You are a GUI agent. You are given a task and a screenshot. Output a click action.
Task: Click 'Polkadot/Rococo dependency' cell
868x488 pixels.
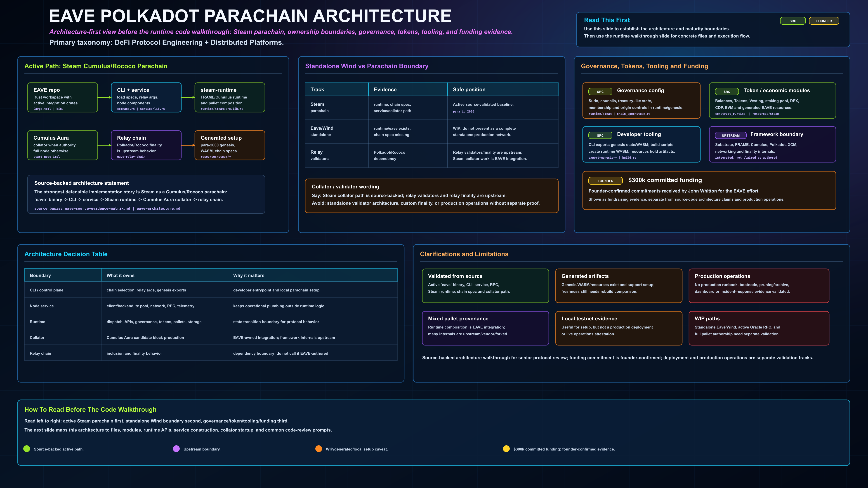[x=408, y=156]
